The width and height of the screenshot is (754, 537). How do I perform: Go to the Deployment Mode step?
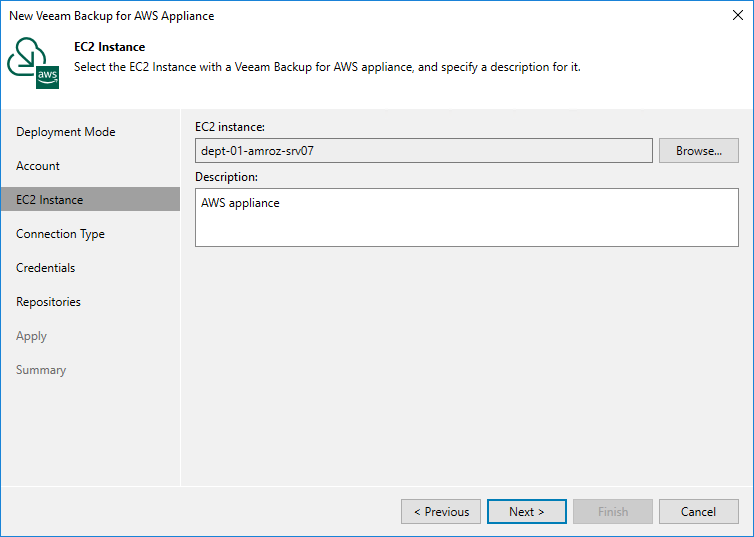66,132
